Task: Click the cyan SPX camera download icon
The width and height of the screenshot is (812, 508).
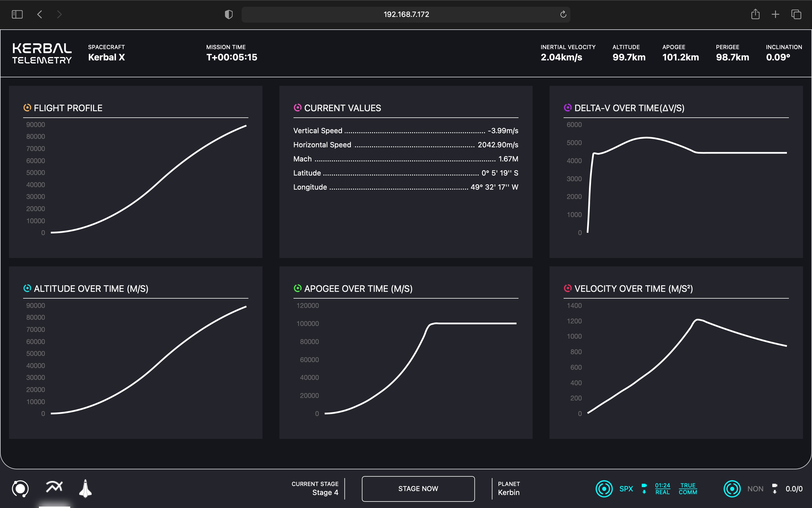Action: tap(644, 489)
